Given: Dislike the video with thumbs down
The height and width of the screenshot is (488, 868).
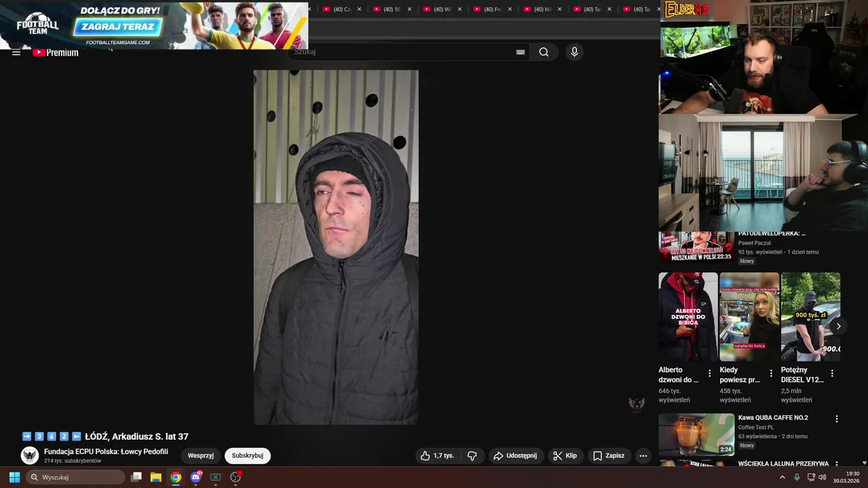Looking at the screenshot, I should [x=472, y=456].
